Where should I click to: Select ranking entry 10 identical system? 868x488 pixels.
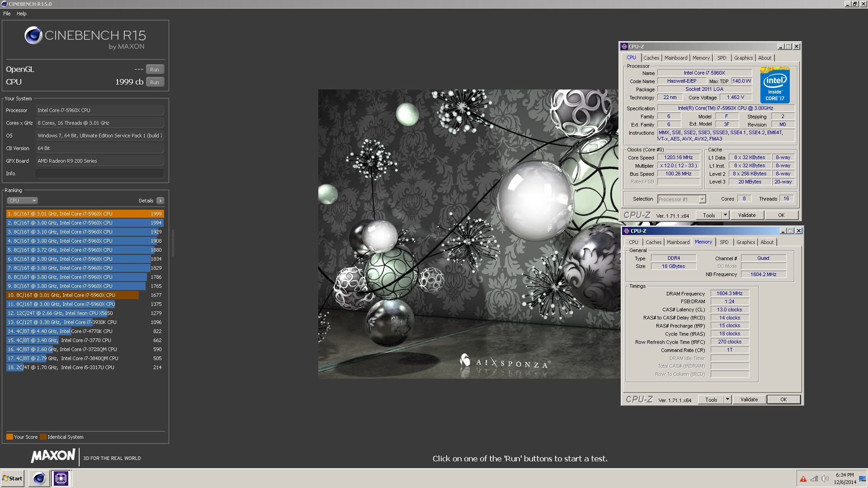click(x=85, y=295)
